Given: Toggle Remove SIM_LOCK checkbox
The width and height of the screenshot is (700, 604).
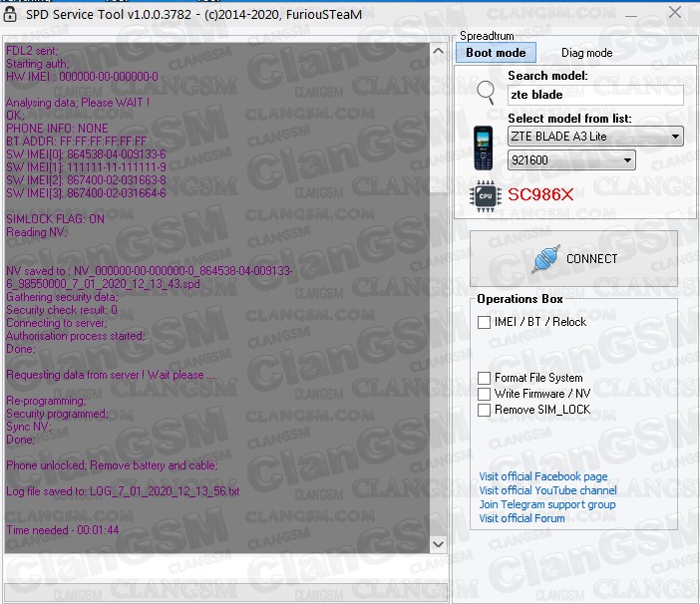Looking at the screenshot, I should pos(484,410).
